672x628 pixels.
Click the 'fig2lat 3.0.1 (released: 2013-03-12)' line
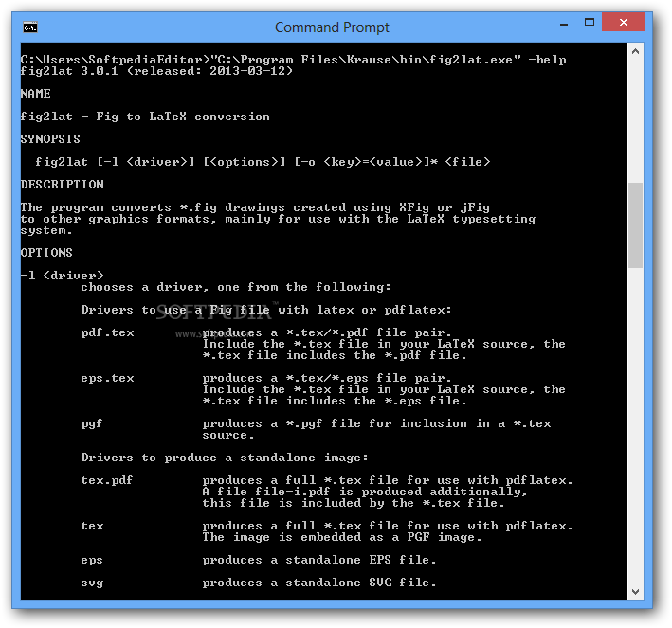(156, 71)
